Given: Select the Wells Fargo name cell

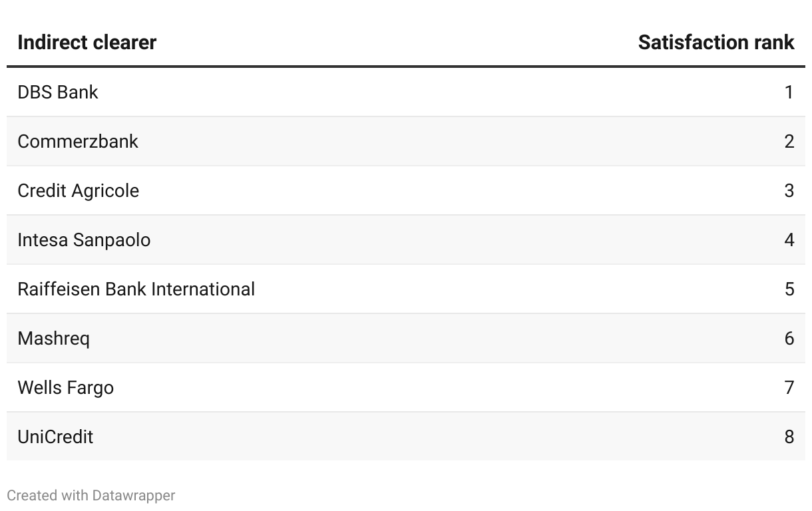Looking at the screenshot, I should [65, 387].
